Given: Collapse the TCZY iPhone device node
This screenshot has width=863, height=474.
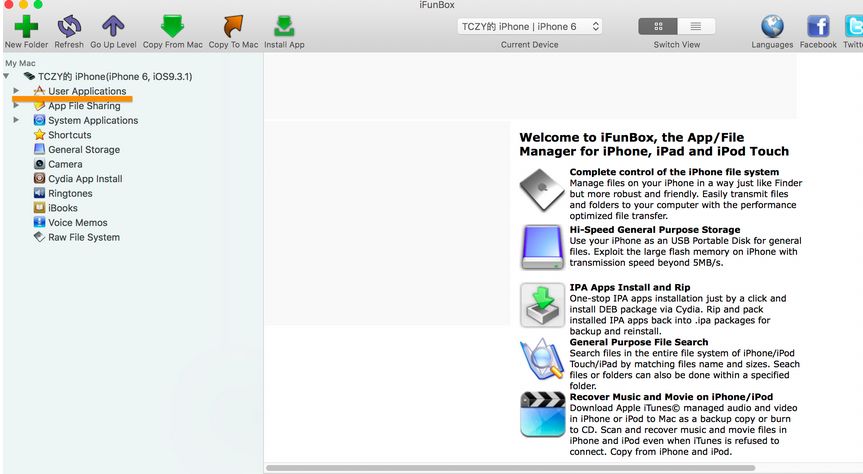Looking at the screenshot, I should coord(6,76).
